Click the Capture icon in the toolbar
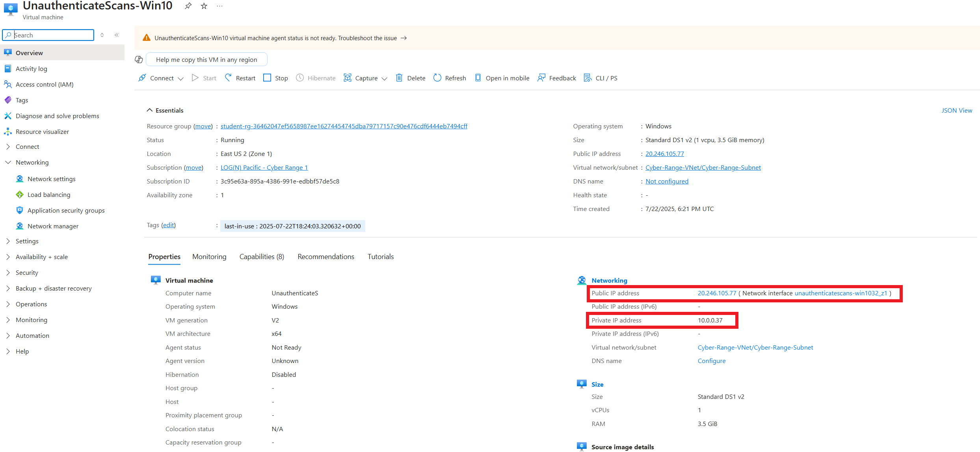Viewport: 980px width, 452px height. pos(348,78)
